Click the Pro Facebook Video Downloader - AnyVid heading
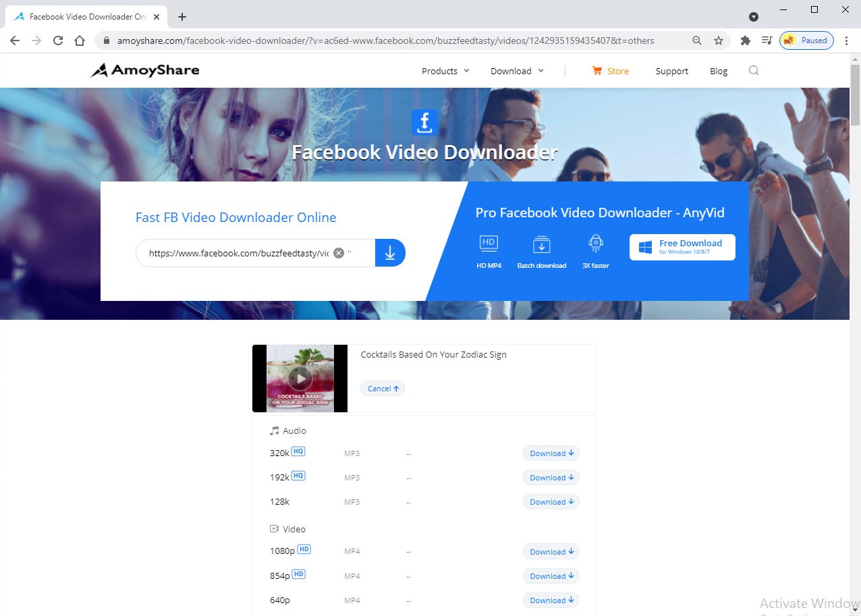 pyautogui.click(x=600, y=213)
